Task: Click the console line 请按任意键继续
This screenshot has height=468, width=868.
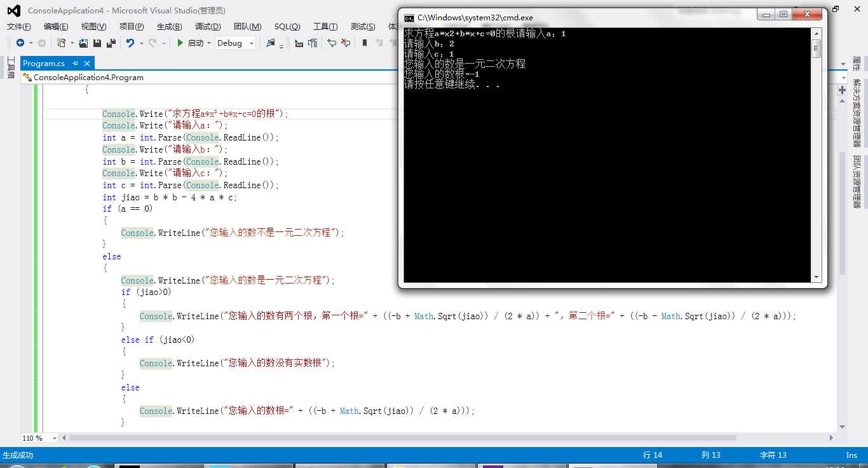Action: [452, 85]
